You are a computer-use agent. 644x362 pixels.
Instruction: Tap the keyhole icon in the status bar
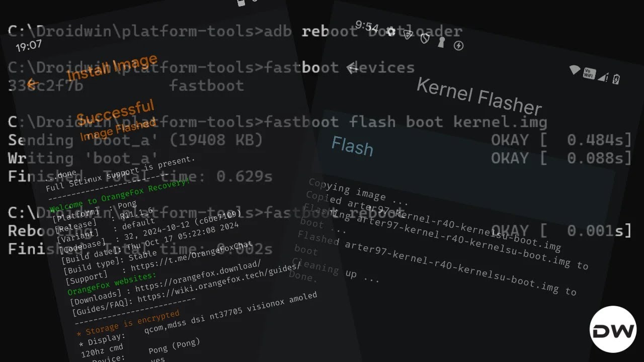pos(441,42)
